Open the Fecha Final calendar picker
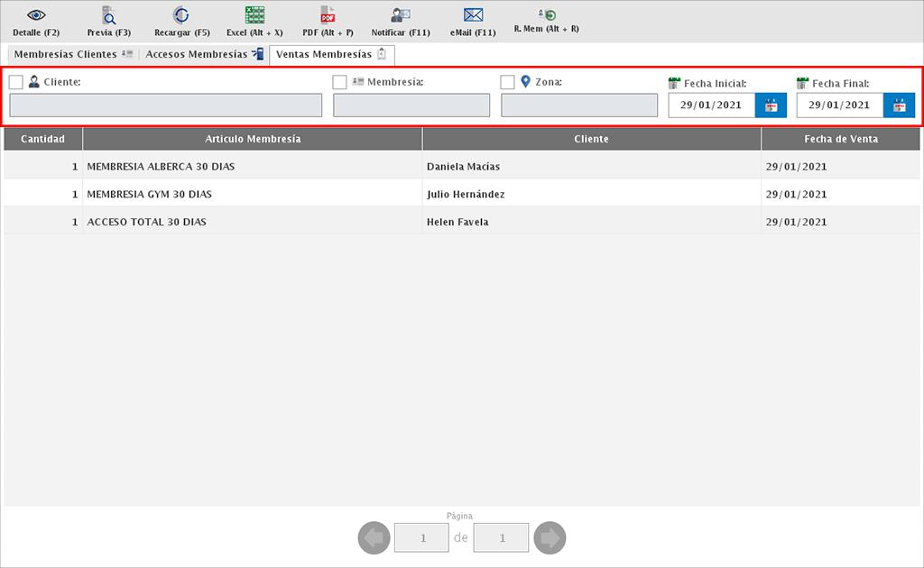The width and height of the screenshot is (924, 568). click(899, 105)
